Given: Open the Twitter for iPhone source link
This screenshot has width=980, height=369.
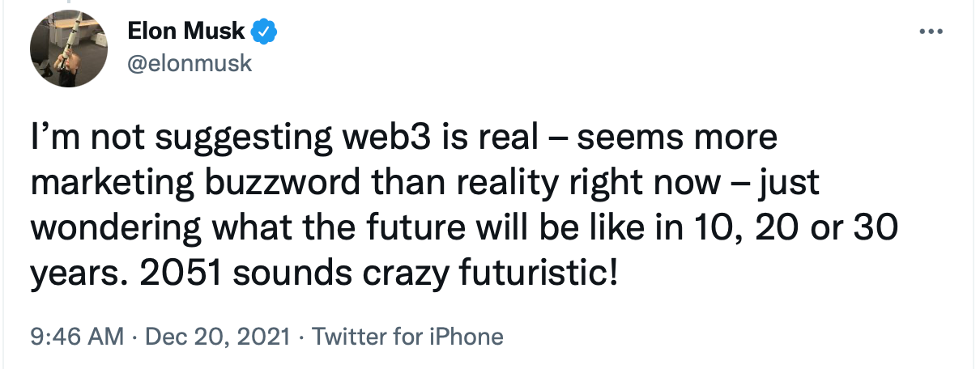Looking at the screenshot, I should tap(407, 337).
